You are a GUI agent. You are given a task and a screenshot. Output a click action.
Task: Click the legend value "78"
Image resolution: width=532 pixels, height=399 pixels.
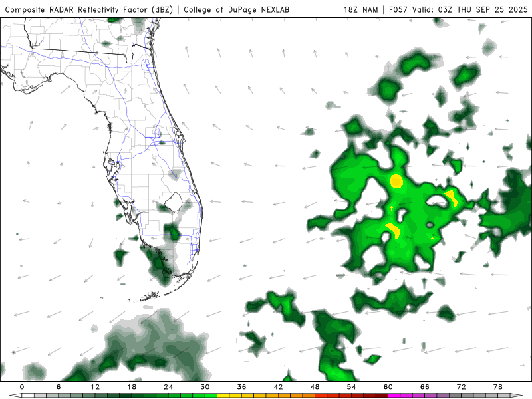pyautogui.click(x=497, y=387)
